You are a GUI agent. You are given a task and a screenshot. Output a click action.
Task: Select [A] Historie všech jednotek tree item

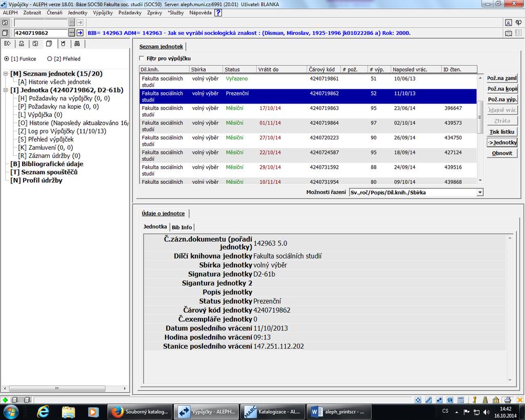54,82
